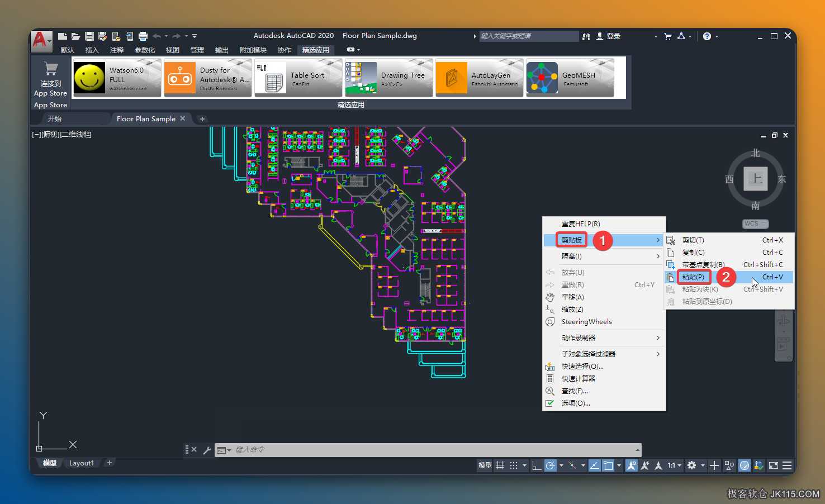Click the 登录 sign-in button
825x504 pixels.
608,36
